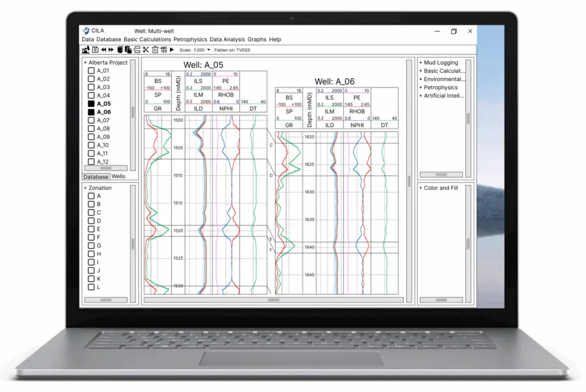Click the GR track header of Well A_05

coord(158,109)
